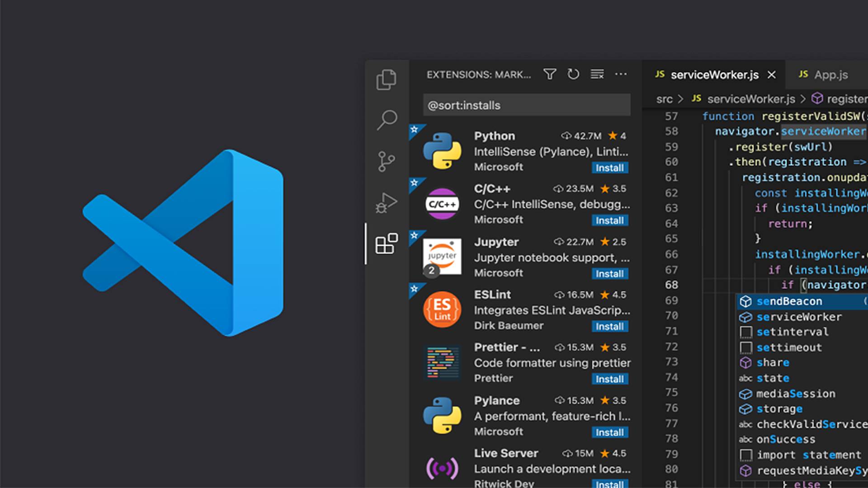Clear the extension search results icon
Viewport: 868px width, 488px height.
click(x=597, y=74)
